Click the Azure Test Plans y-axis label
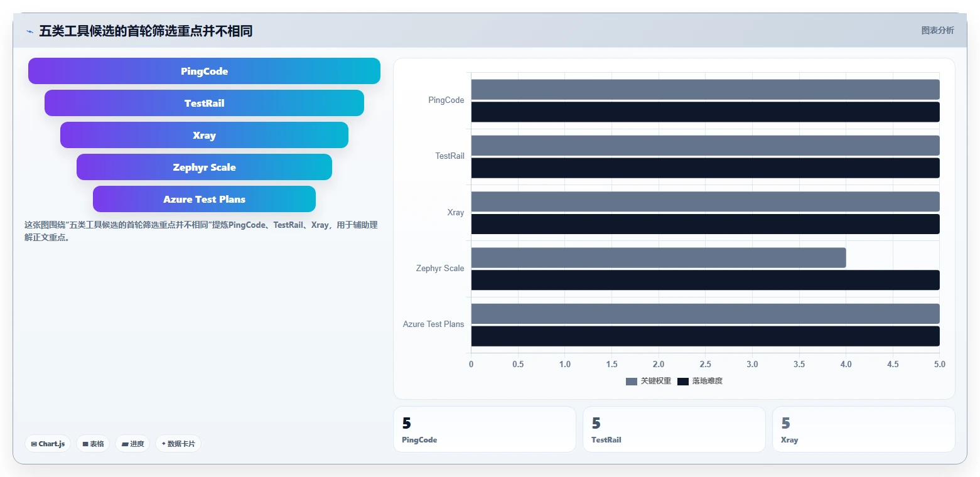The height and width of the screenshot is (477, 980). [x=434, y=324]
